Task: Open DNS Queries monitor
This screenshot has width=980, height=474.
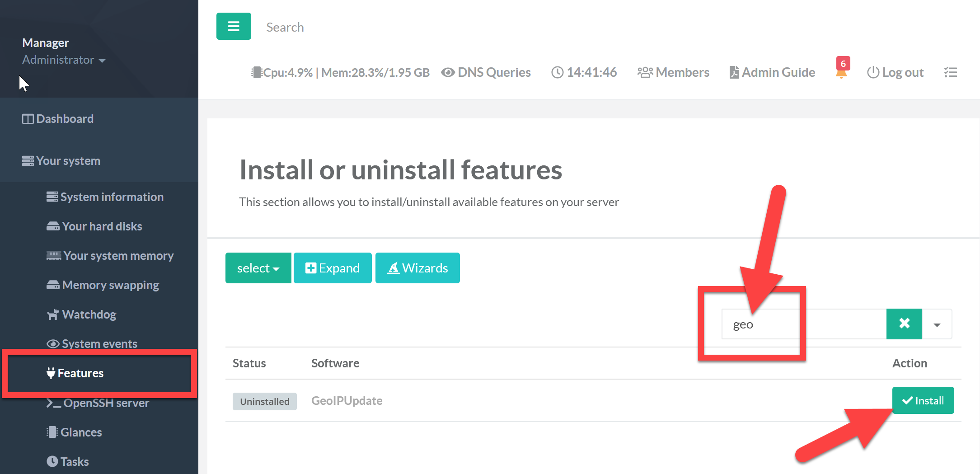Action: (486, 72)
